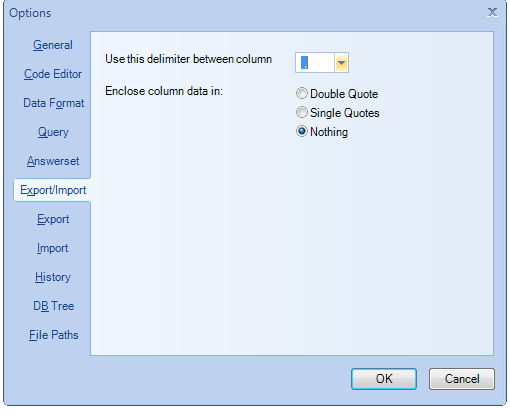Show the History options tab
This screenshot has height=414, width=510.
53,277
